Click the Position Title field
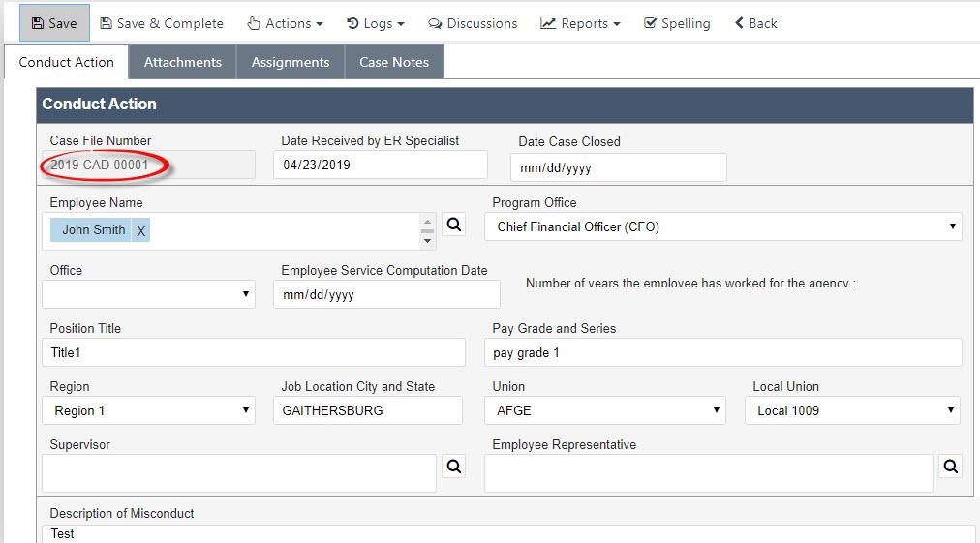Screen dimensions: 980x543 pos(254,352)
